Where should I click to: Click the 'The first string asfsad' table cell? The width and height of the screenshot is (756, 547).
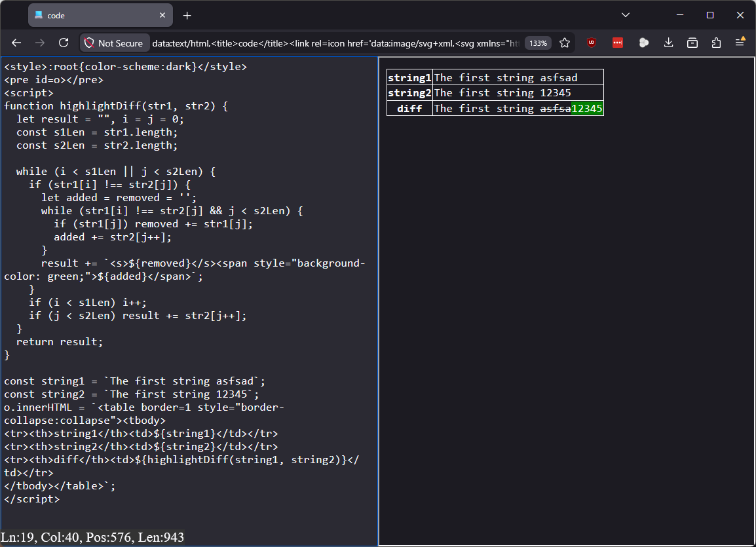click(x=518, y=77)
